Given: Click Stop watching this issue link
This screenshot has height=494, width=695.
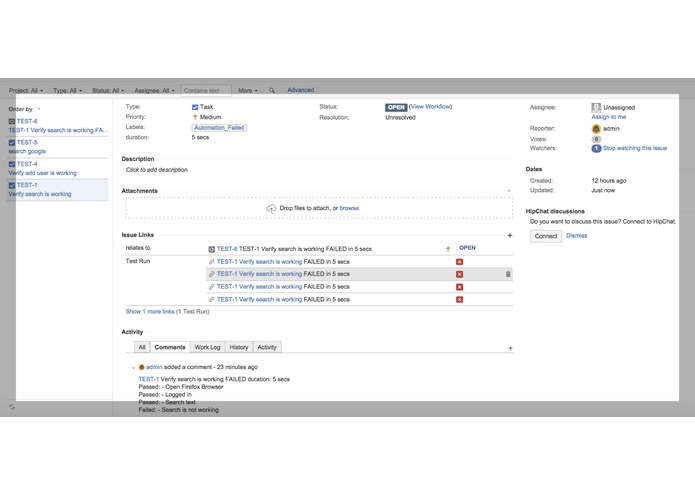Looking at the screenshot, I should point(635,148).
